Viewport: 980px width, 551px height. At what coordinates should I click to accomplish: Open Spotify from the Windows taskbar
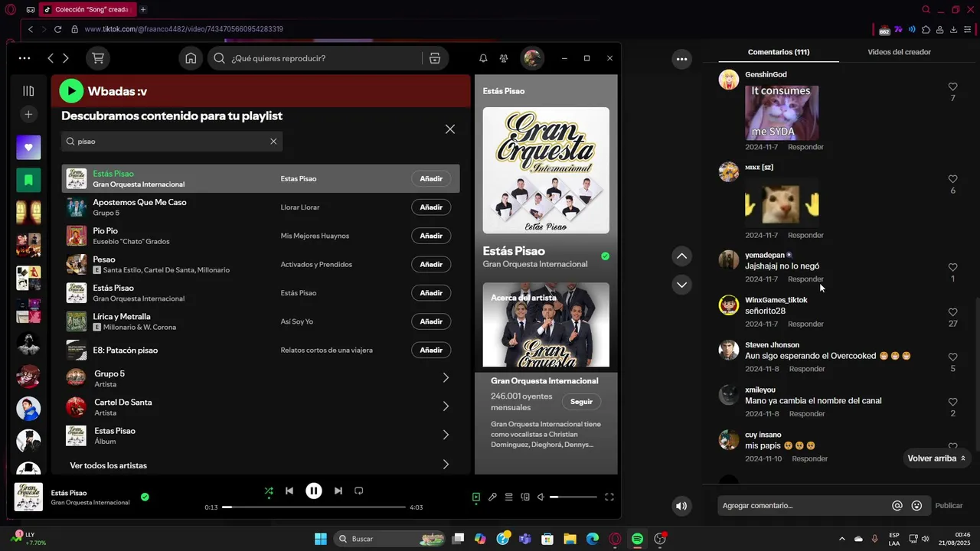click(638, 539)
